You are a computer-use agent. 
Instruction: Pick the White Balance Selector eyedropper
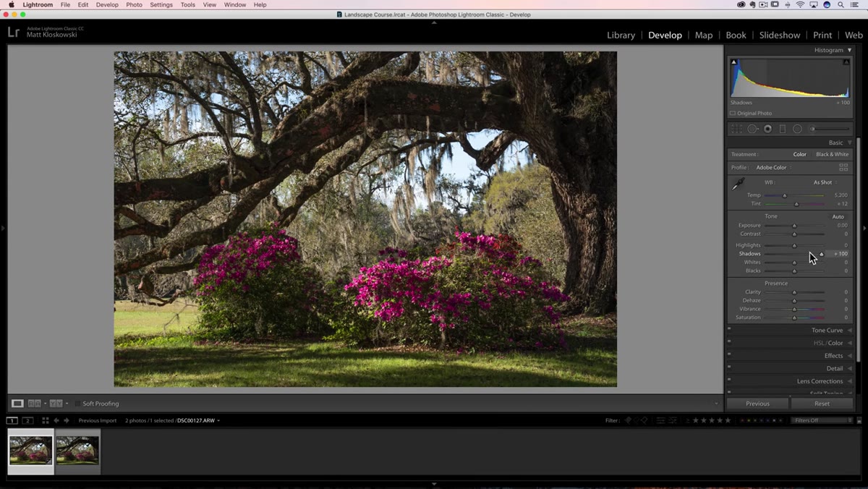tap(738, 184)
